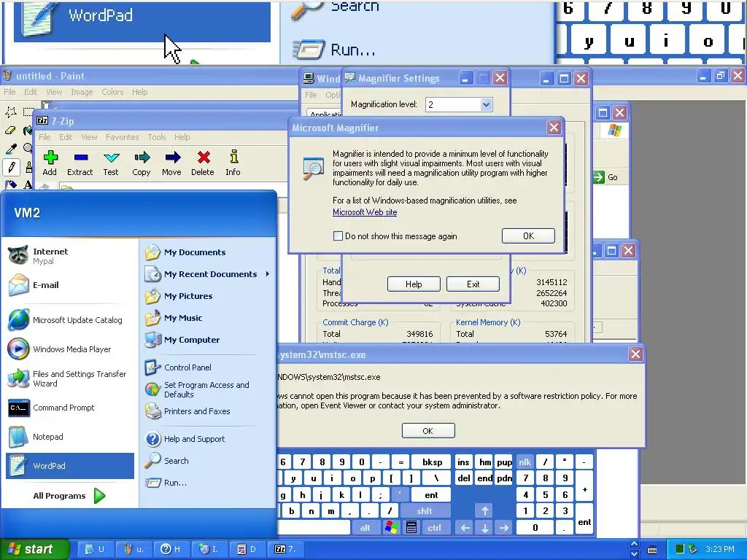This screenshot has width=747, height=560.
Task: Select the Free-Form Select tool in Paint
Action: point(11,112)
